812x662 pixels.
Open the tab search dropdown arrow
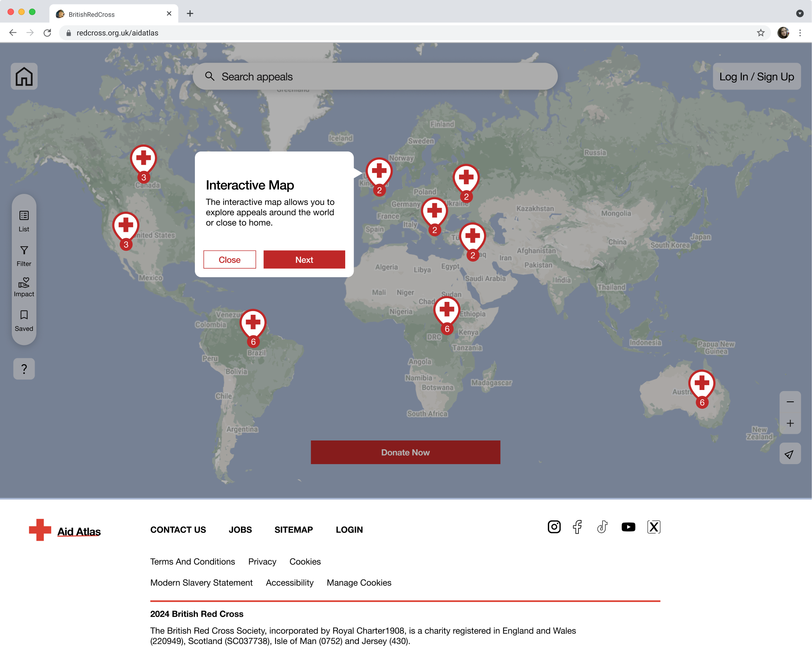(x=800, y=14)
